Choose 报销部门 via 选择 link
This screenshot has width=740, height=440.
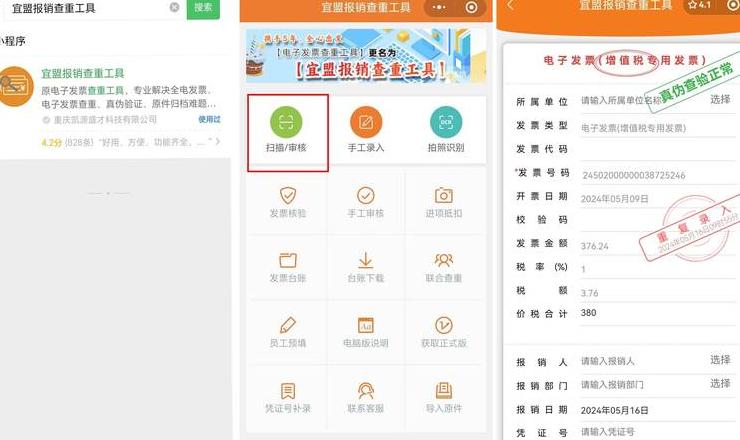click(720, 383)
